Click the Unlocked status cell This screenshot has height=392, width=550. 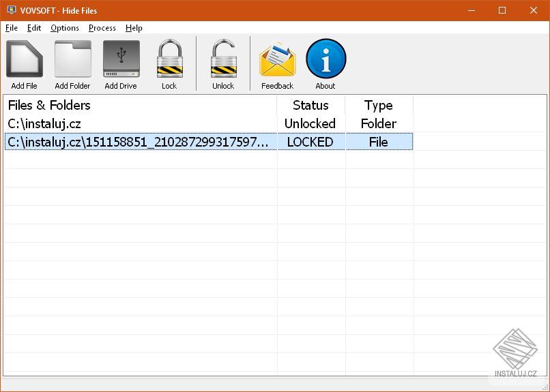tap(310, 123)
